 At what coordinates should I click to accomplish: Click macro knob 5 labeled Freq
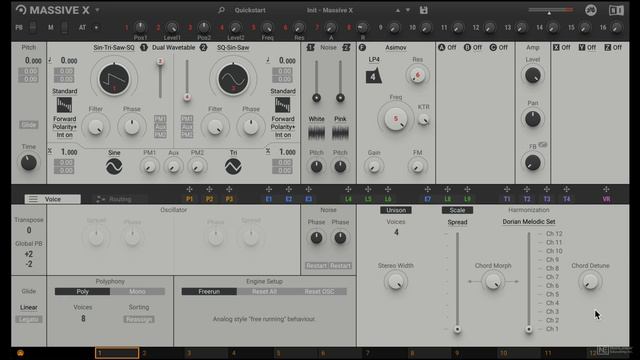[267, 27]
